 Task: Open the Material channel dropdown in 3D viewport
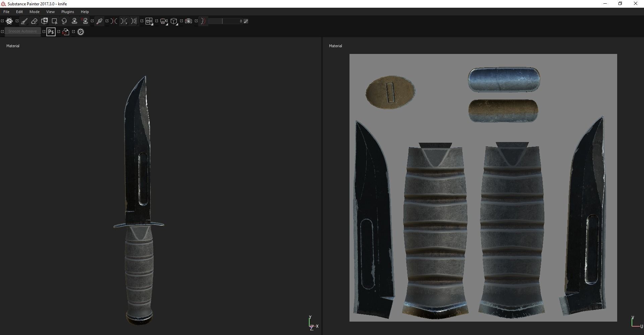pyautogui.click(x=13, y=46)
